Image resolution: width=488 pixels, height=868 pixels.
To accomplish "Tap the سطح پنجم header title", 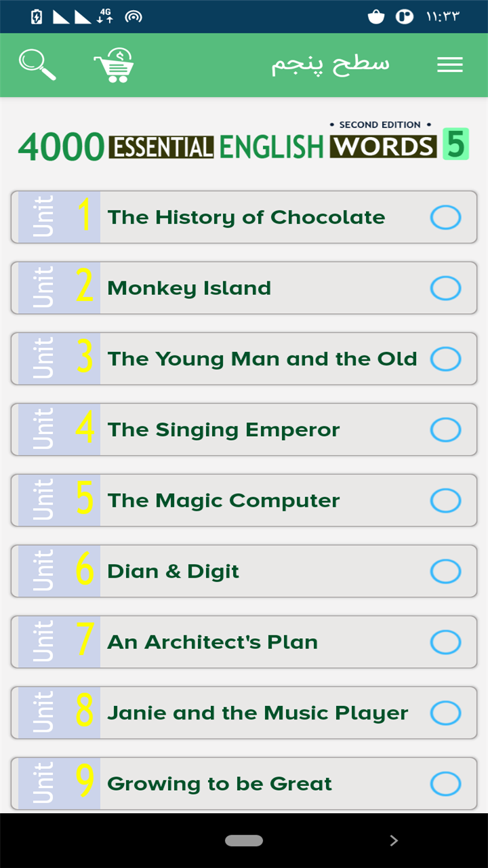I will (x=331, y=65).
